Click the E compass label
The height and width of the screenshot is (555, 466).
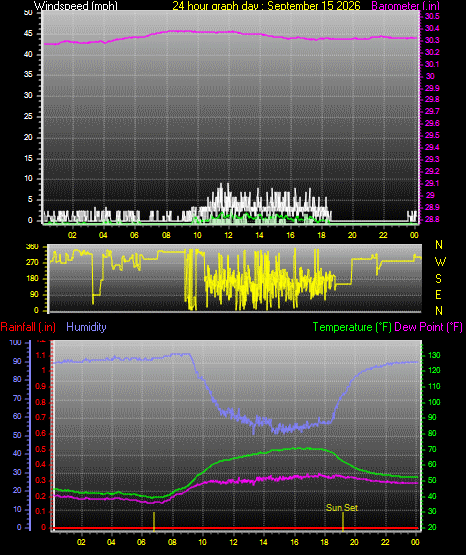pos(438,294)
